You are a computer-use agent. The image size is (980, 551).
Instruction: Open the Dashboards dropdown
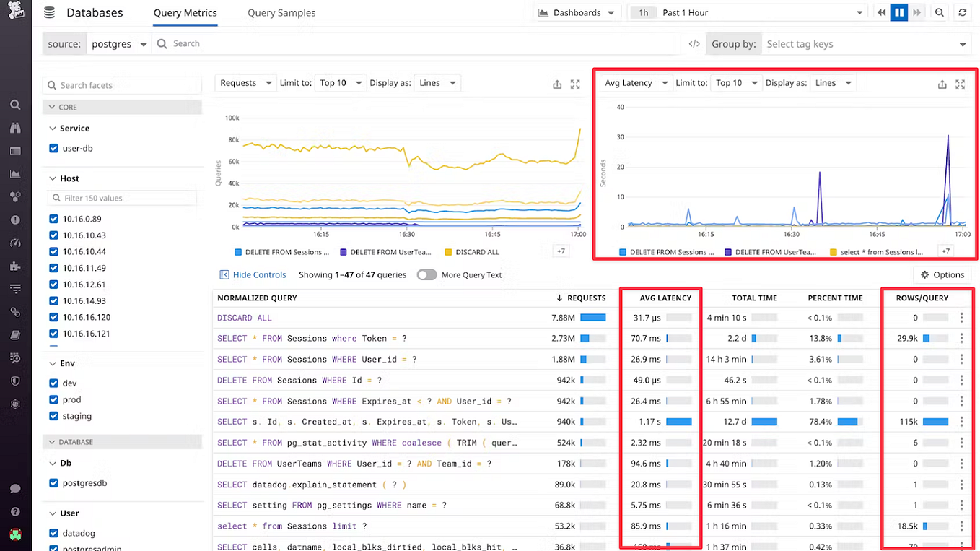[577, 12]
